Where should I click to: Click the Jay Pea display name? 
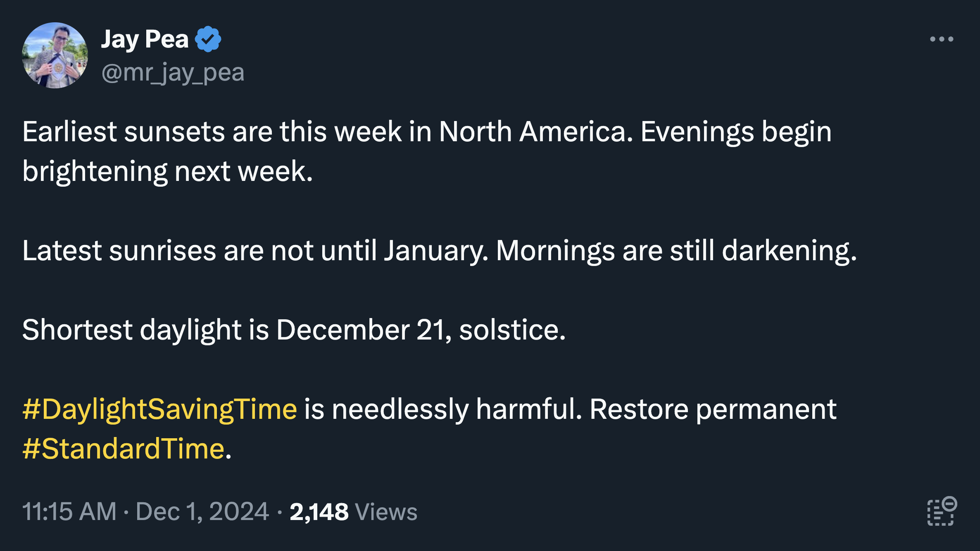click(x=145, y=39)
